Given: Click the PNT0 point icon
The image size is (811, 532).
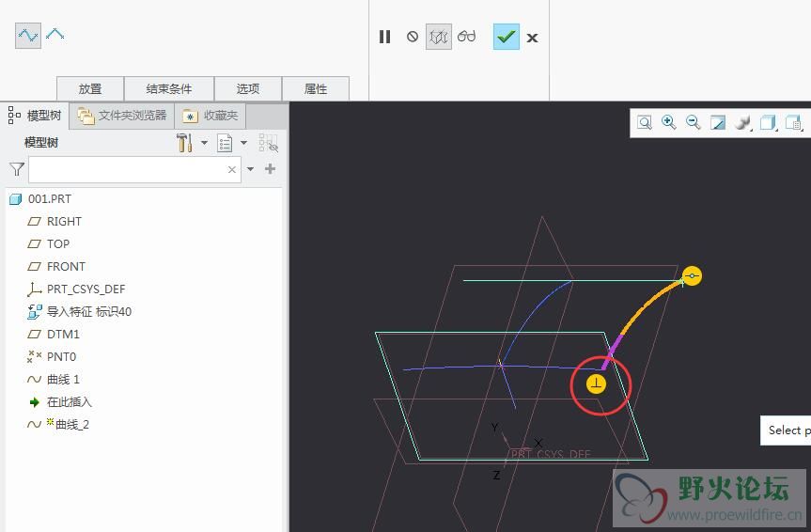Looking at the screenshot, I should (x=34, y=356).
